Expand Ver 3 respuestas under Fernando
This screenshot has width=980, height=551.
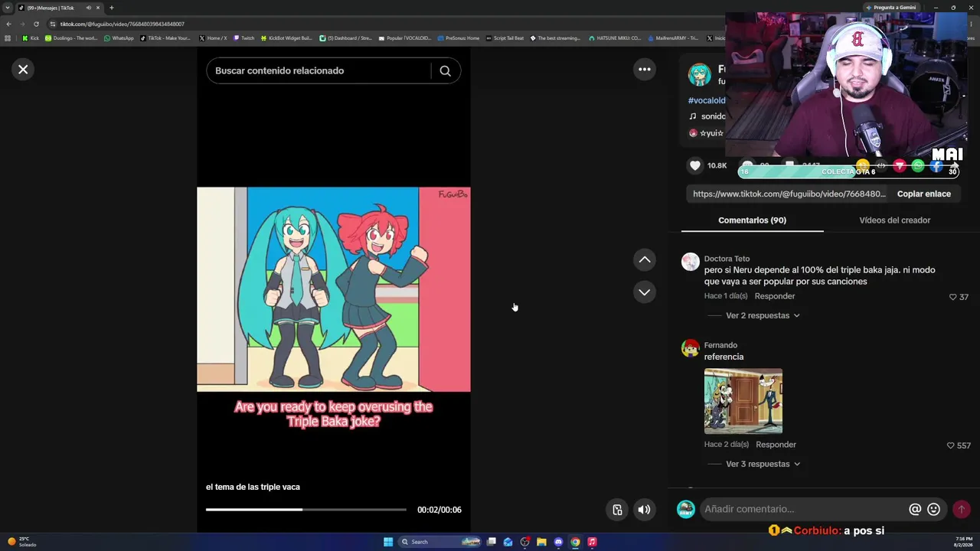[763, 464]
